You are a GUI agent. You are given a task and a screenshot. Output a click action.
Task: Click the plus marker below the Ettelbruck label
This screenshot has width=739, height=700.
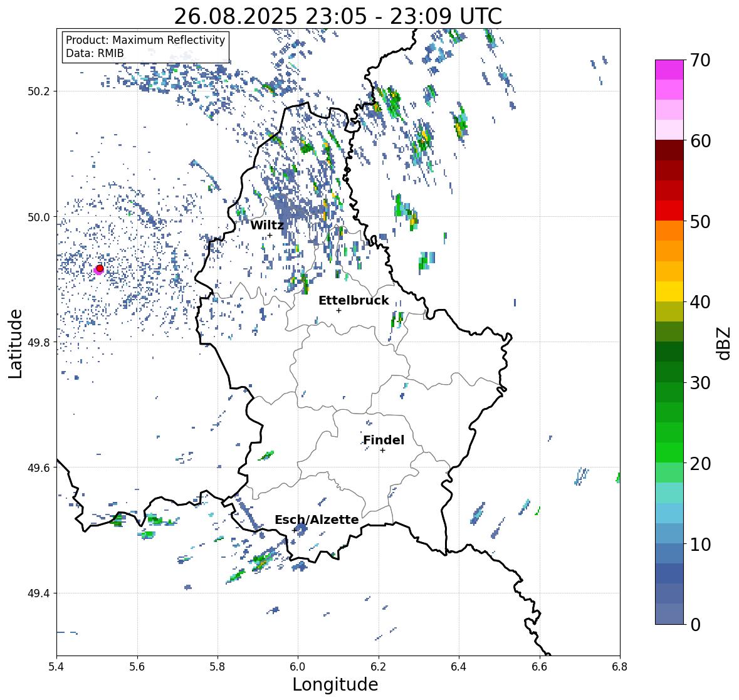click(338, 310)
